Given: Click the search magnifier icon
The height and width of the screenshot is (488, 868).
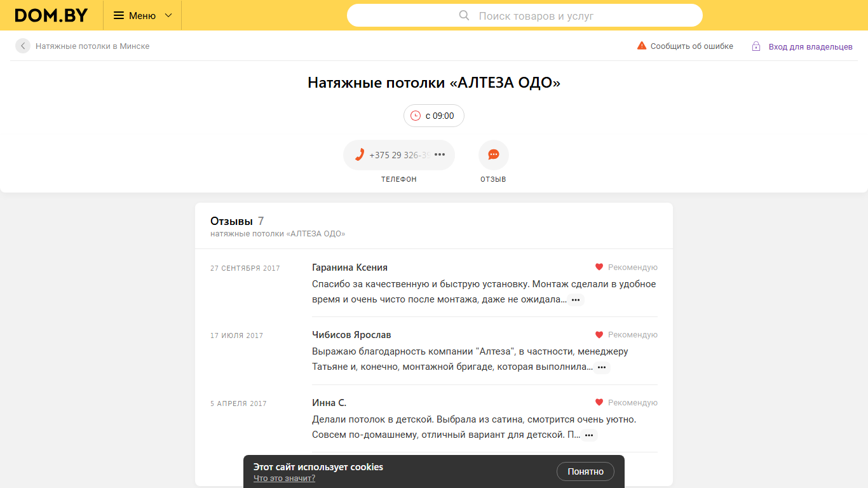Looking at the screenshot, I should tap(465, 15).
